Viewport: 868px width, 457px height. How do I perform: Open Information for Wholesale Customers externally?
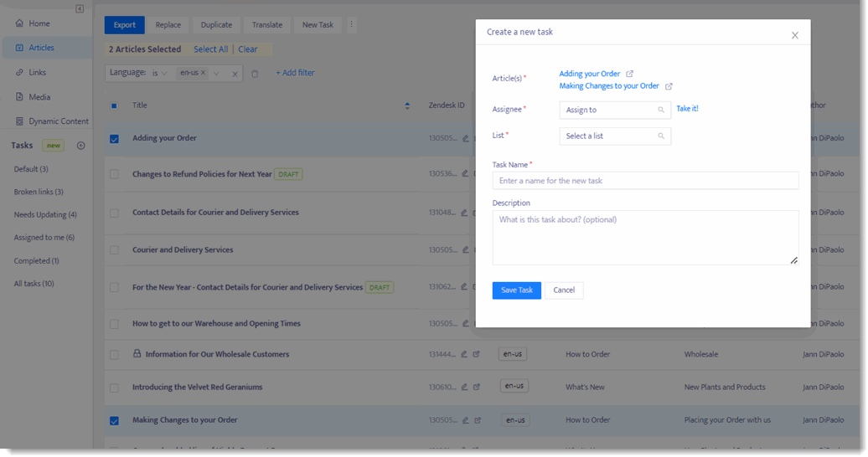[x=476, y=354]
